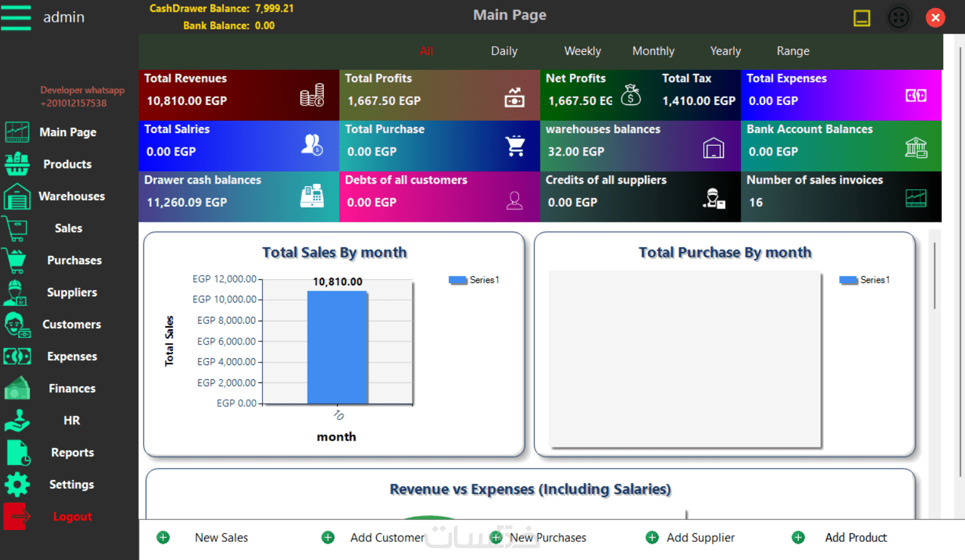Click the supplier icon on Credits of all suppliers

pos(714,198)
